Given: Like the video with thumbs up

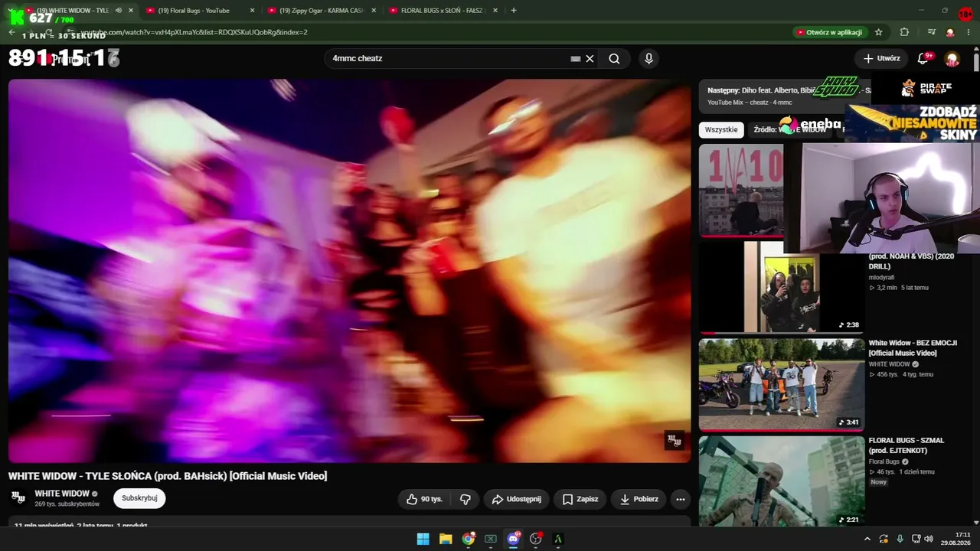Looking at the screenshot, I should [424, 499].
